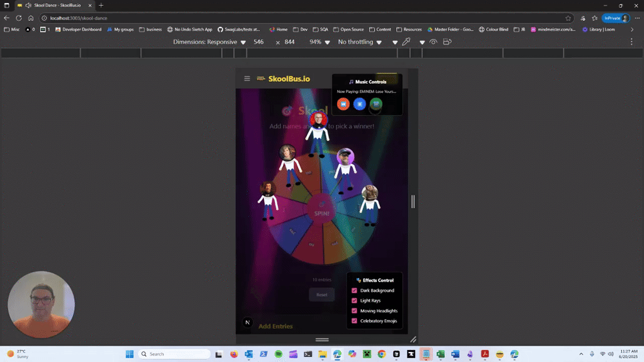Click the blue pause music button
Viewport: 644px width, 362px height.
(359, 104)
